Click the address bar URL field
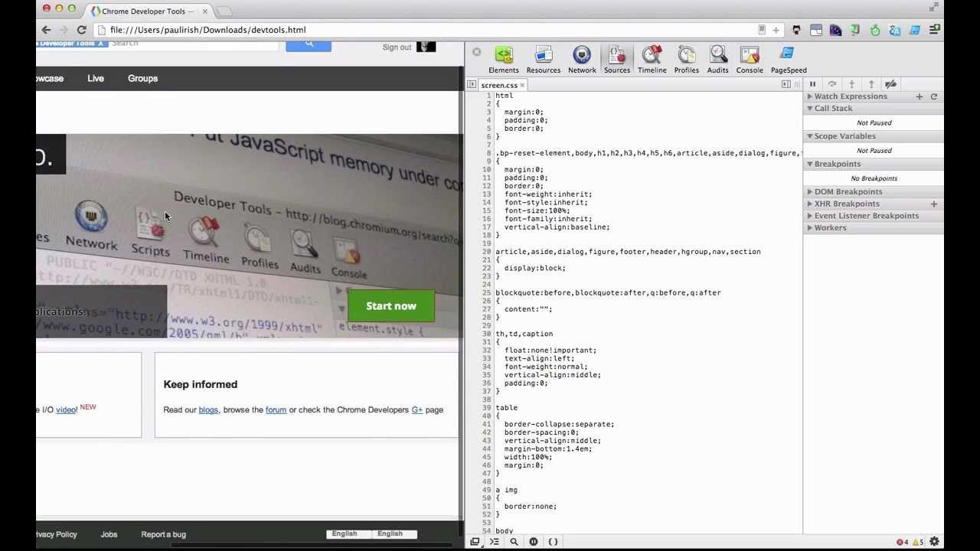 (429, 30)
